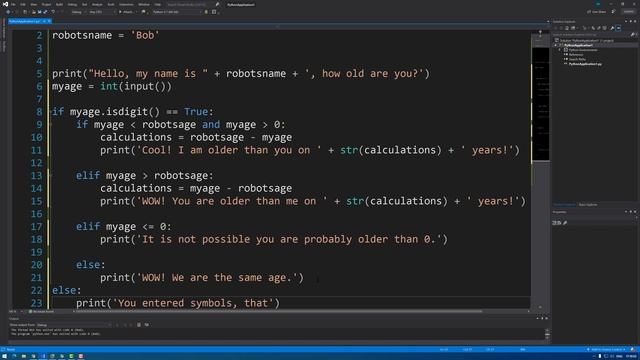Click the Properties wrench icon in Solution Explorer toolbar
Image resolution: width=640 pixels, height=360 pixels.
point(612,28)
